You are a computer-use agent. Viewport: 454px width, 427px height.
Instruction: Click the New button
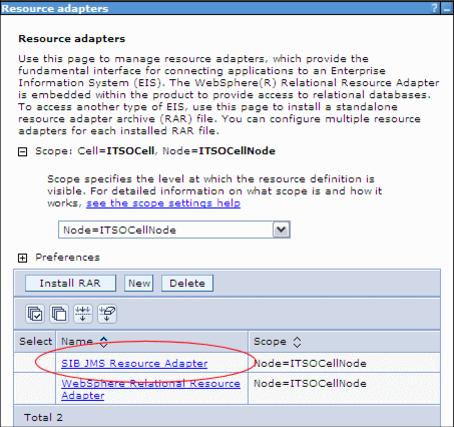click(139, 283)
